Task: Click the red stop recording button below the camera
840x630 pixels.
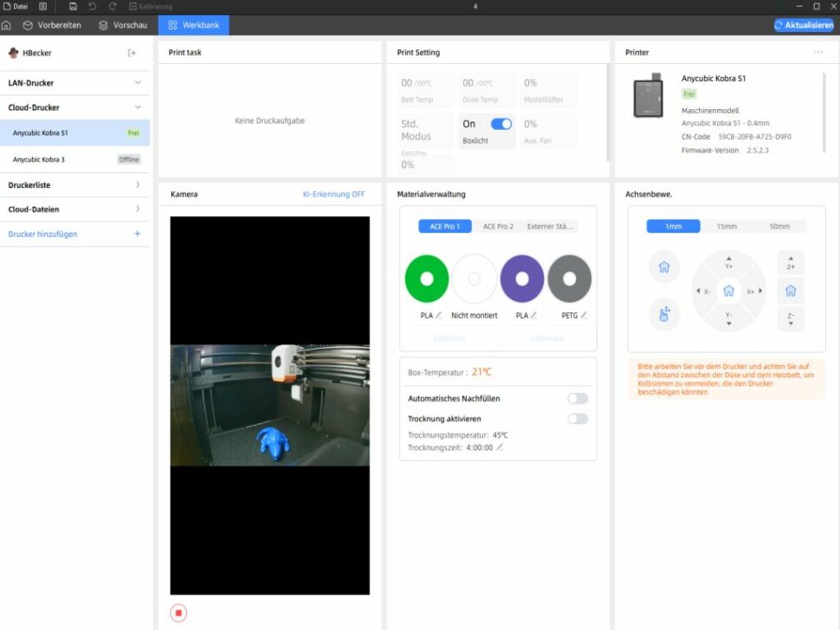Action: (x=178, y=613)
